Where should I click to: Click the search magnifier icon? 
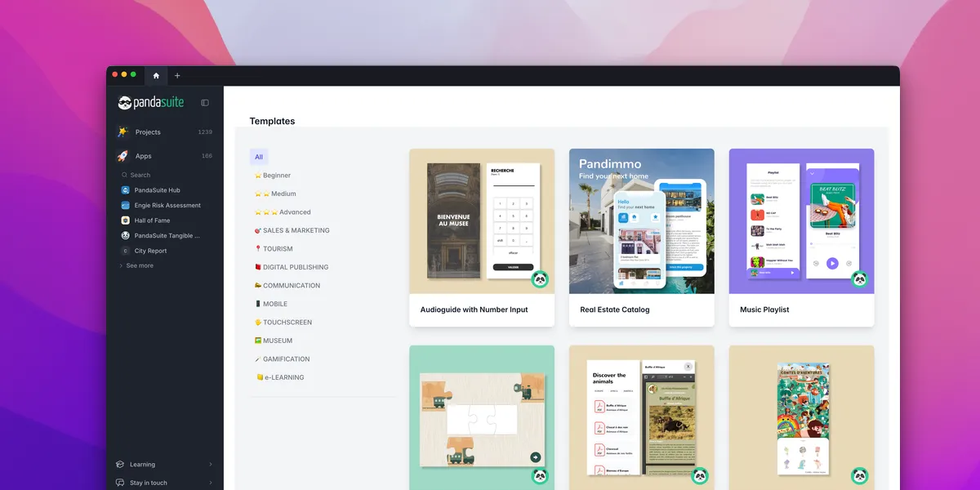pyautogui.click(x=125, y=175)
